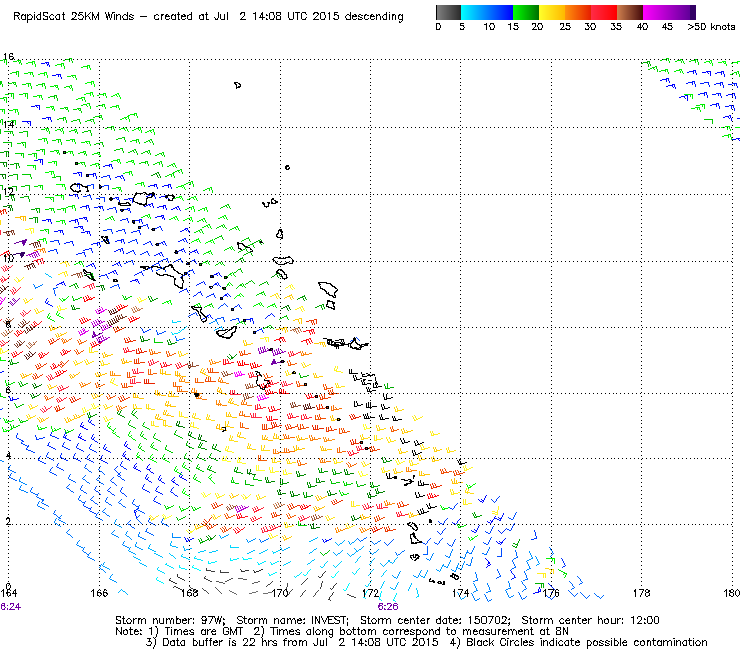This screenshot has height=650, width=740.
Task: Click the brown 35-40 knots legend swatch
Action: [x=630, y=12]
